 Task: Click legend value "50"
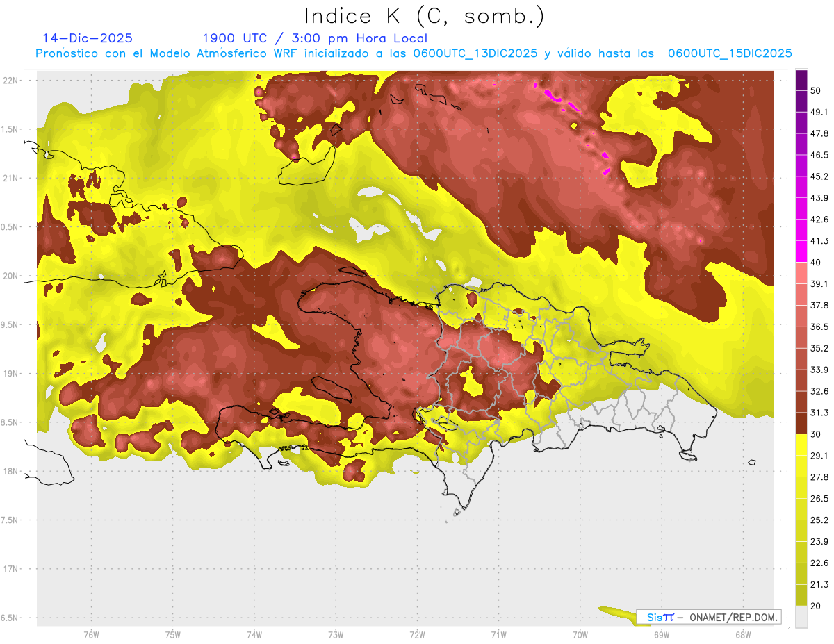pyautogui.click(x=816, y=92)
